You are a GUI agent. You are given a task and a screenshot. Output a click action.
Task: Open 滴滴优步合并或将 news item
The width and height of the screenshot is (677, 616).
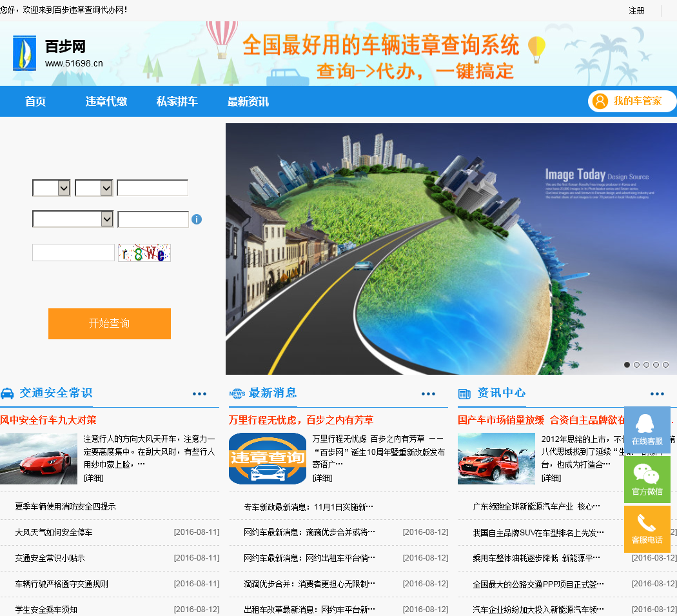pyautogui.click(x=309, y=533)
